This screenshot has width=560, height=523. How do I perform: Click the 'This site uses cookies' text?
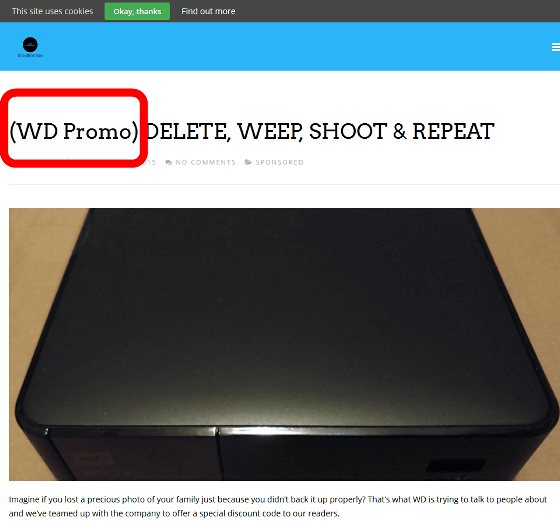click(52, 11)
